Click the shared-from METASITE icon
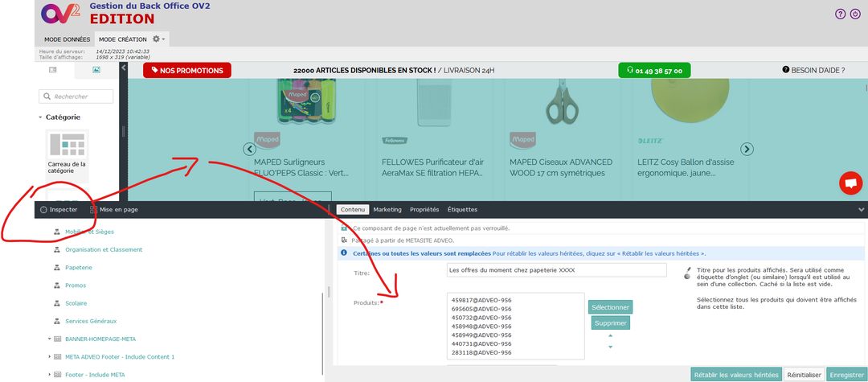The width and height of the screenshot is (868, 382). 344,240
